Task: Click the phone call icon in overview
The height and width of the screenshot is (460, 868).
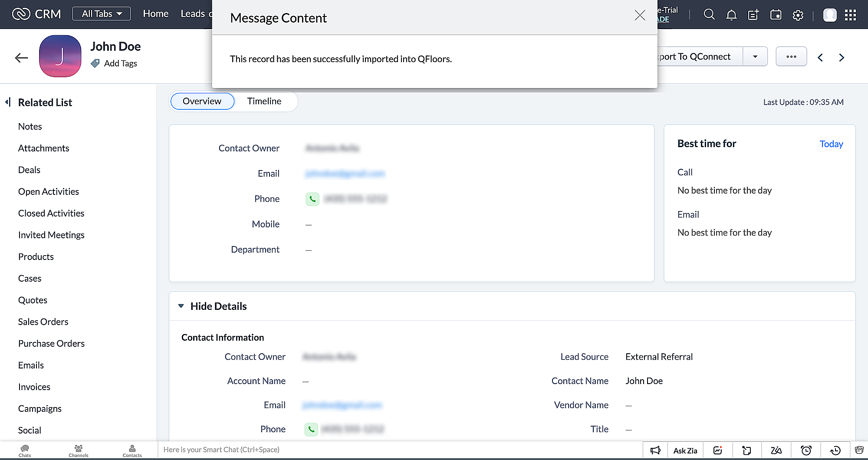Action: click(x=312, y=199)
